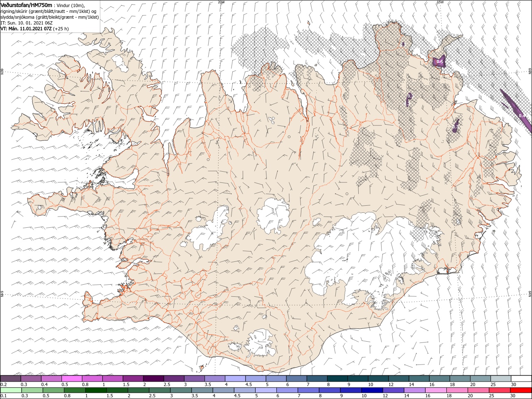
Task: Pick upper-row legend swatch labeled 12
Action: (x=399, y=378)
